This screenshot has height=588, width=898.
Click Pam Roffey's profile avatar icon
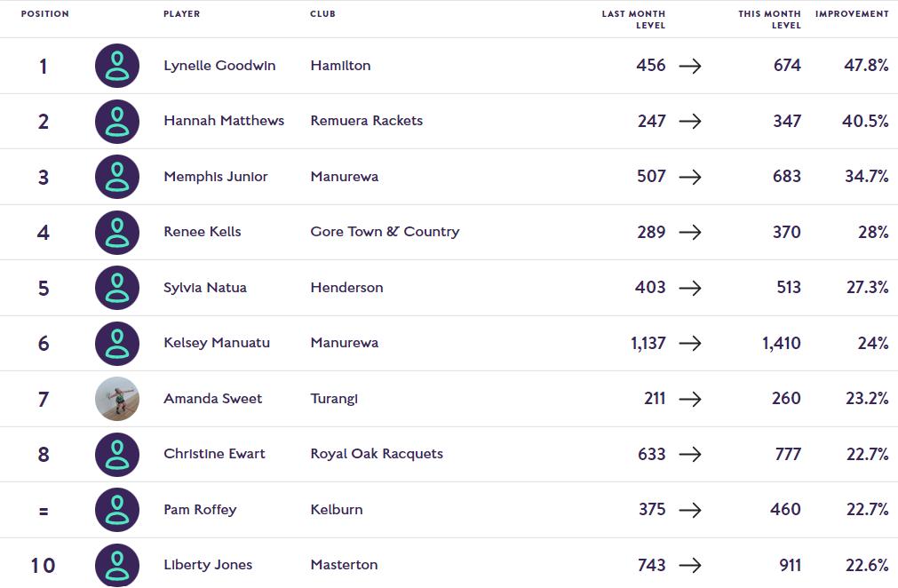point(117,510)
